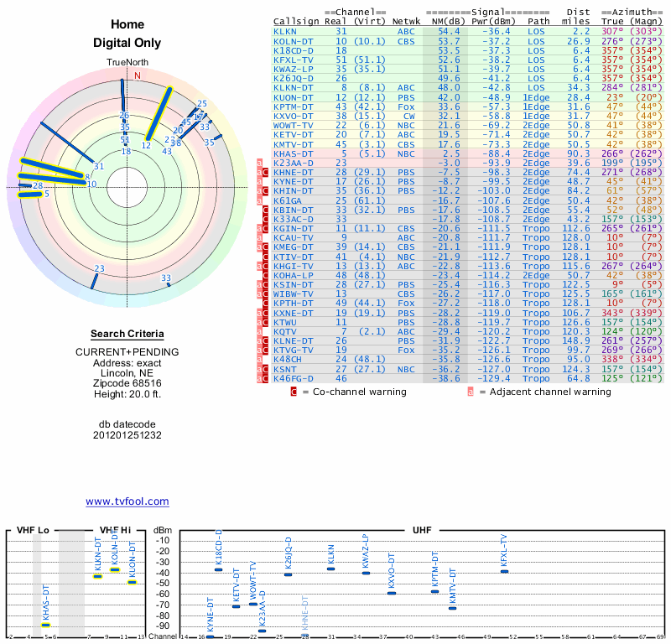
Task: Select the KUON-DT PBS row callsign
Action: click(294, 97)
